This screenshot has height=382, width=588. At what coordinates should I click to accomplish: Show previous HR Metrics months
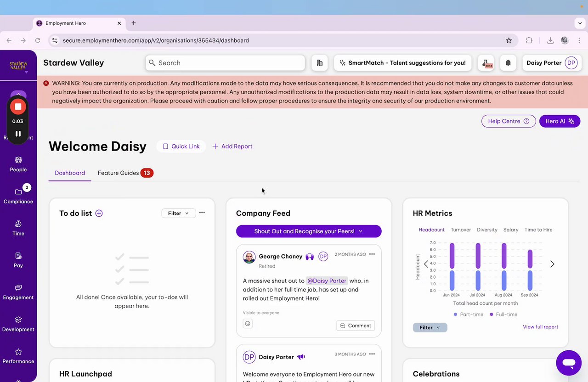point(426,264)
